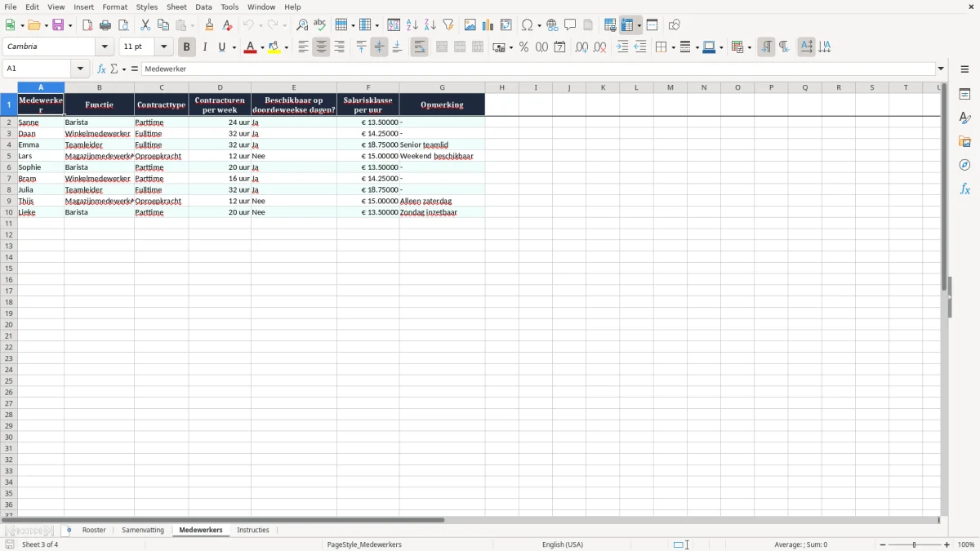Toggle italic formatting

[204, 47]
